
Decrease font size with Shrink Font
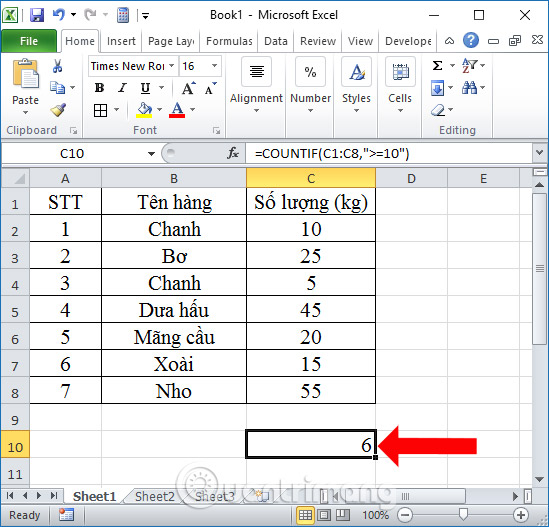[x=211, y=88]
